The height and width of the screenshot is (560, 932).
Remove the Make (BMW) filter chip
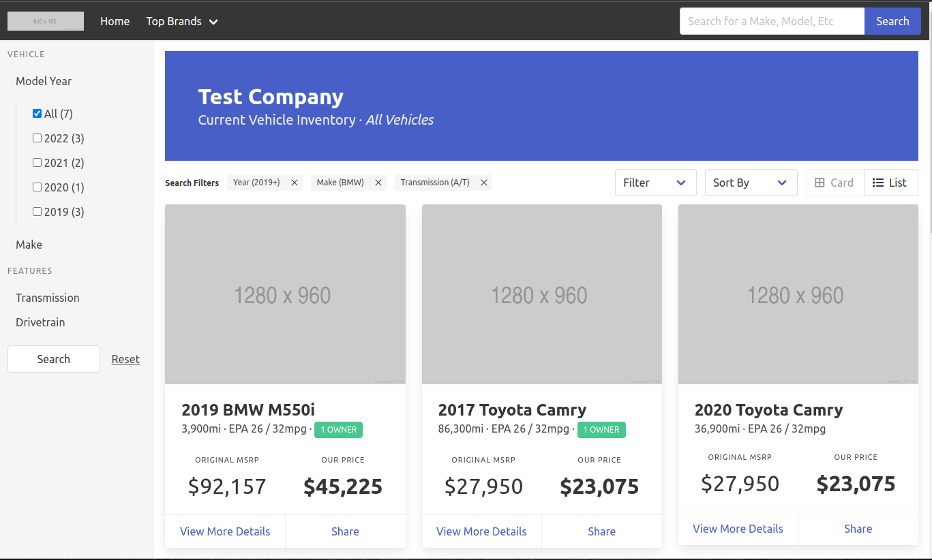378,183
